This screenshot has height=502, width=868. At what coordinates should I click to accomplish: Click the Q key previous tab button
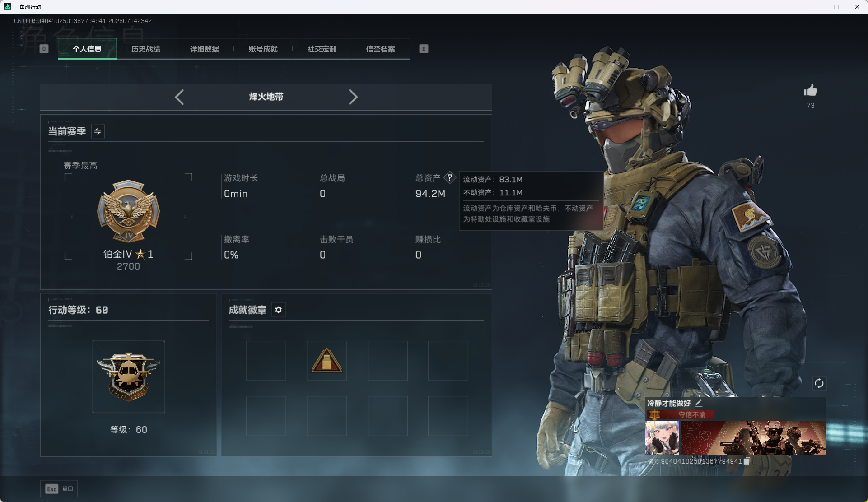[44, 49]
